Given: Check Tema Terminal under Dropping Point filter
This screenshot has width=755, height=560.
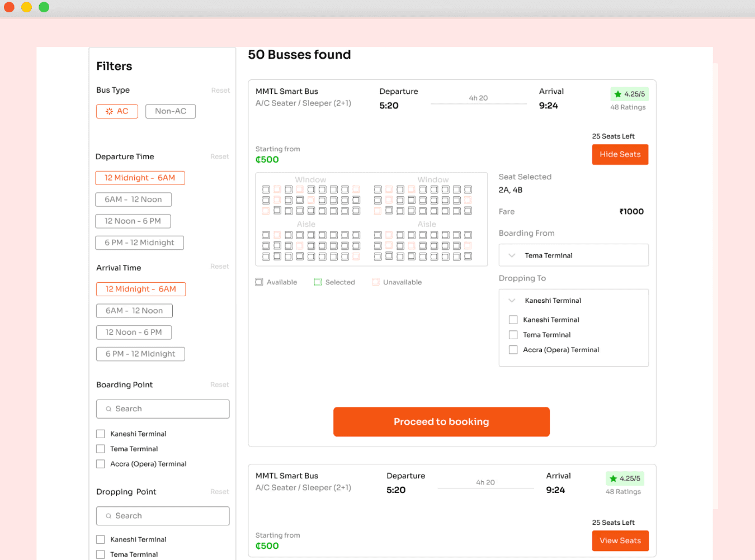Looking at the screenshot, I should click(x=101, y=554).
